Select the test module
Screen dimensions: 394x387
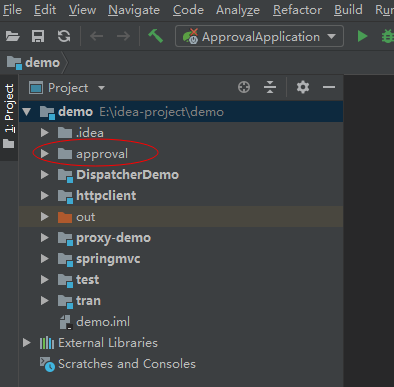coord(181,280)
